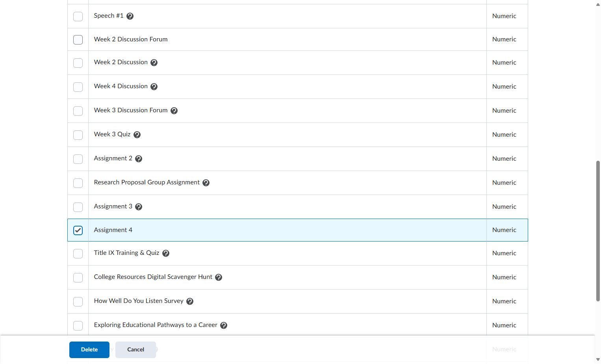
Task: Open help icon beside Speech #1
Action: (x=130, y=16)
